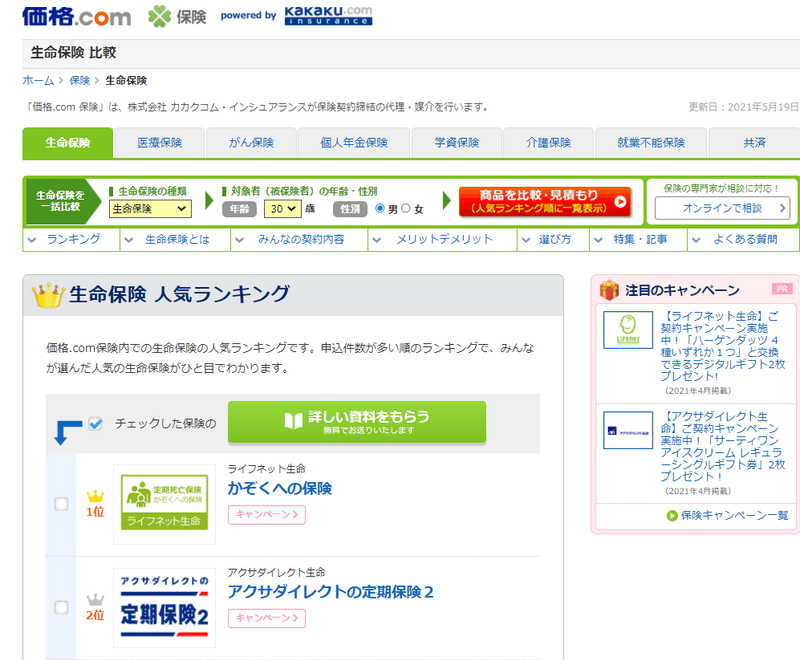The image size is (800, 660).
Task: Open the かぞくへの保険 product image
Action: pyautogui.click(x=164, y=504)
